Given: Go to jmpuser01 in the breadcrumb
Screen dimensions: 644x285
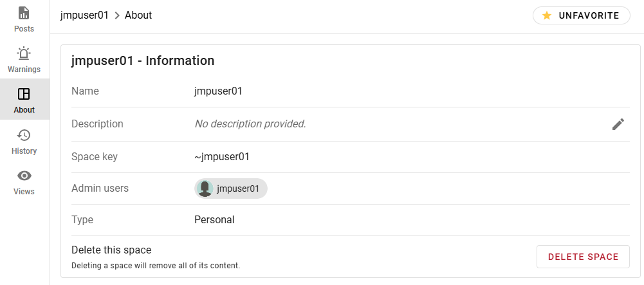Looking at the screenshot, I should pos(84,15).
